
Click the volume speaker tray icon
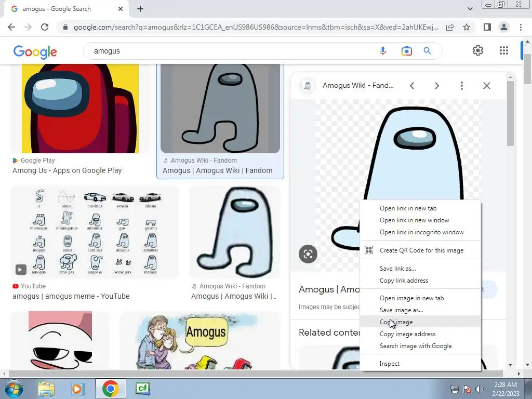click(x=479, y=389)
